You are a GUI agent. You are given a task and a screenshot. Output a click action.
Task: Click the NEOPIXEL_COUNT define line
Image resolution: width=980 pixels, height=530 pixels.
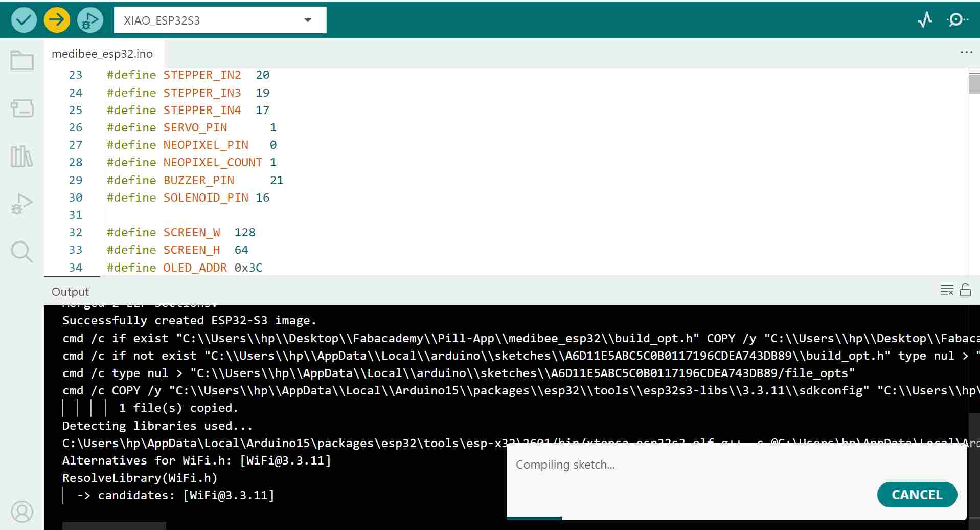click(192, 162)
